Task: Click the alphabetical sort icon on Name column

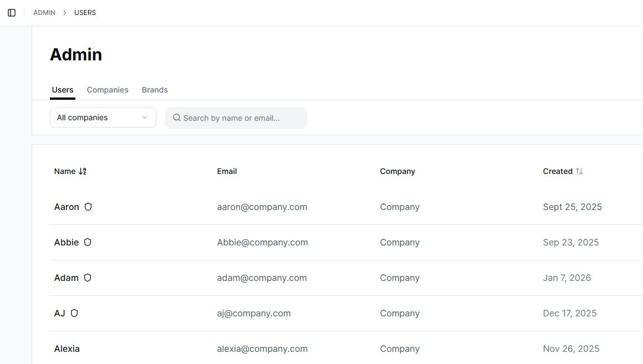Action: 82,171
